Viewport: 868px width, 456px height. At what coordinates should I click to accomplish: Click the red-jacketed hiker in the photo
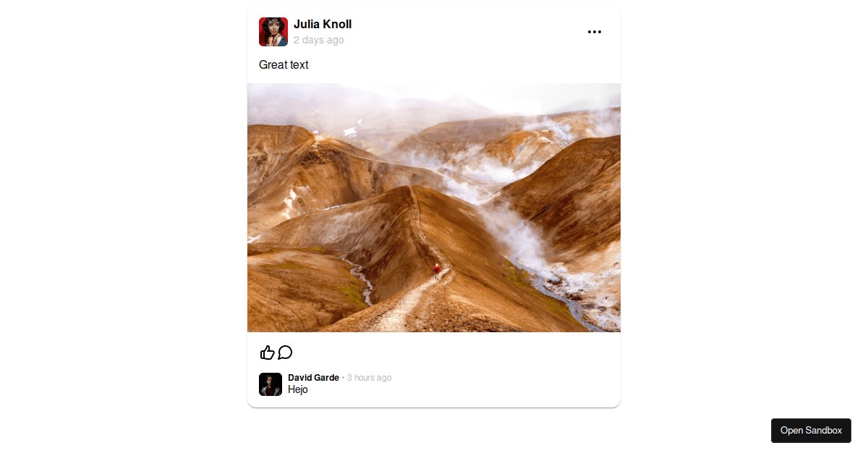tap(436, 269)
